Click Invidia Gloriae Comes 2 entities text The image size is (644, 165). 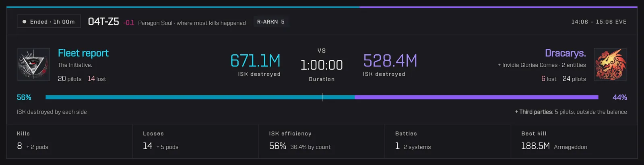tap(542, 65)
